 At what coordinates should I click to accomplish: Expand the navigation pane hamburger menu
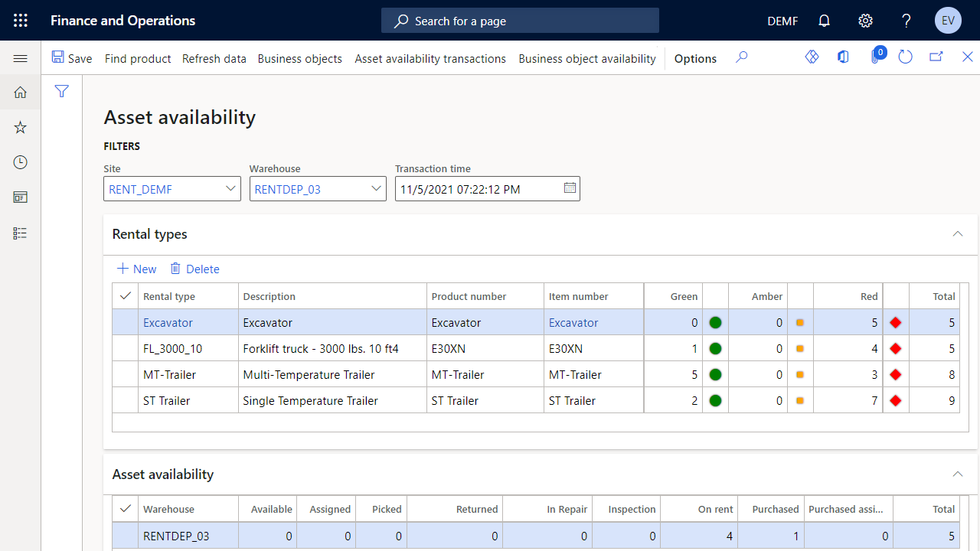[x=21, y=58]
